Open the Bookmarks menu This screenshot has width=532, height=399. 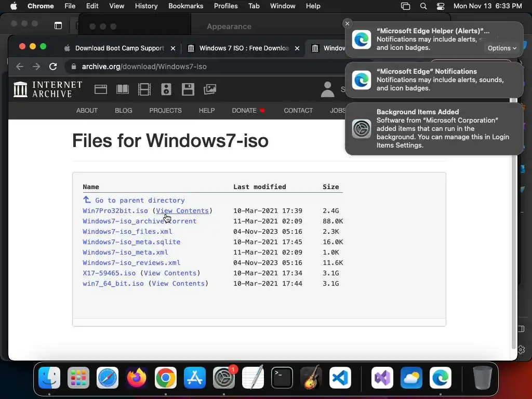(186, 6)
